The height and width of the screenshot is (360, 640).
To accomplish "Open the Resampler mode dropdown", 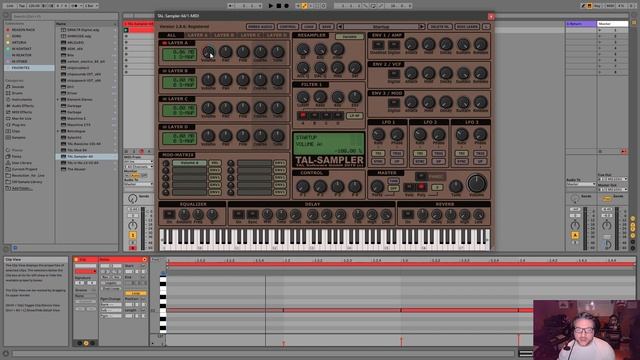I will [349, 36].
